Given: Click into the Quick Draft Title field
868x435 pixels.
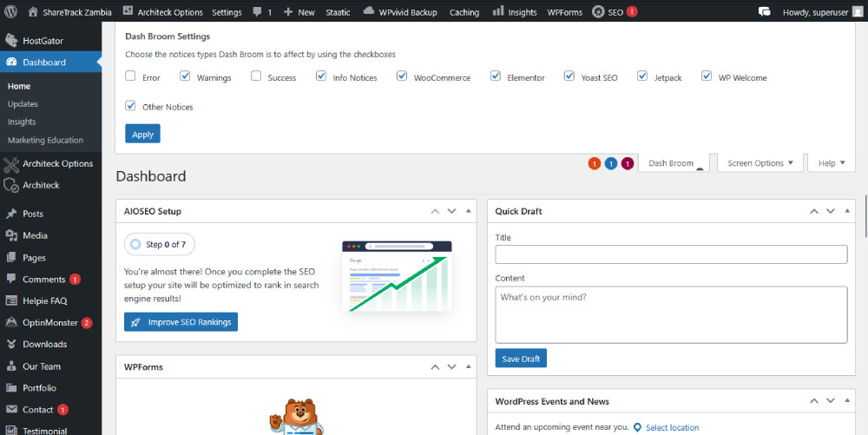Looking at the screenshot, I should click(x=671, y=254).
